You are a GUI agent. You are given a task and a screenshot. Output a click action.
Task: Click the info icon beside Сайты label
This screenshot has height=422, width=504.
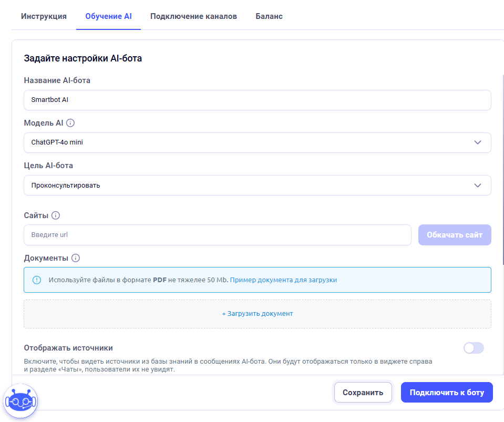click(56, 215)
